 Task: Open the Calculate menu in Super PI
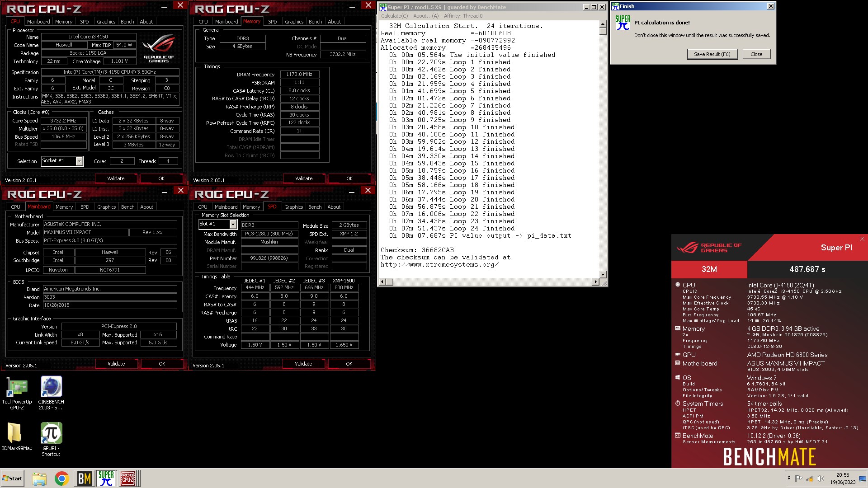pyautogui.click(x=394, y=16)
